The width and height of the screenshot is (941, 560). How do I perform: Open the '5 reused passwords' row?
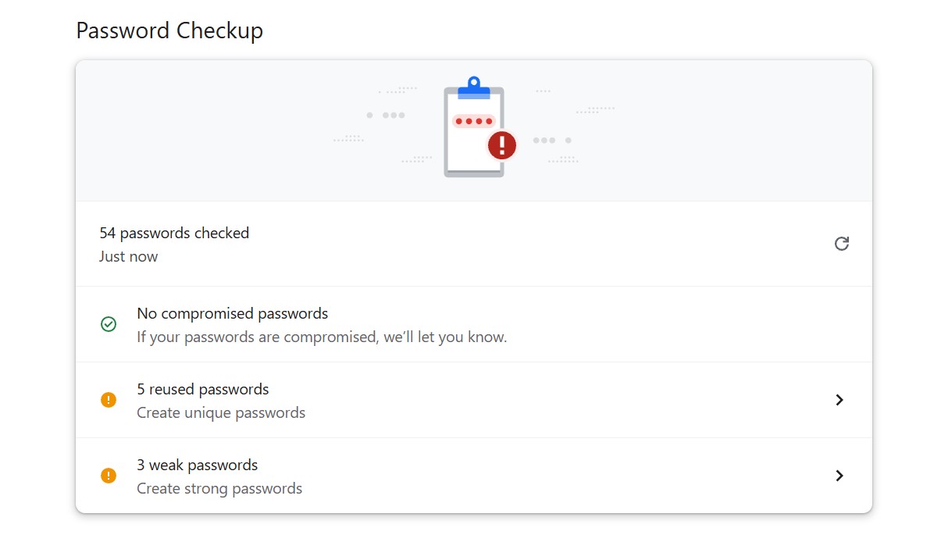click(474, 400)
